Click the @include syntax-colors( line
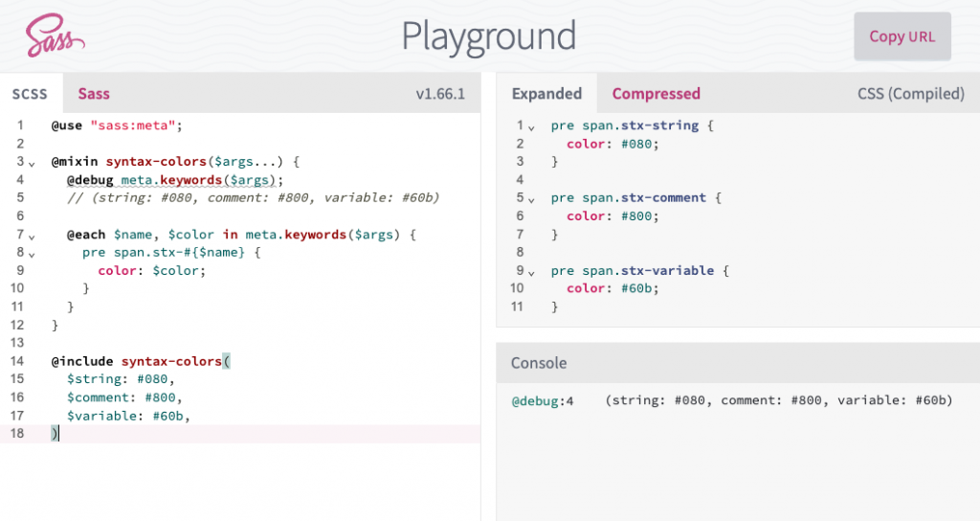Image resolution: width=980 pixels, height=521 pixels. coord(141,361)
